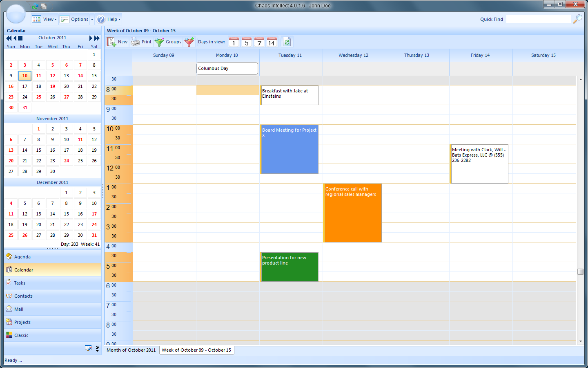Switch Days in view to 1 day
Viewport: 588px width, 368px height.
tap(234, 41)
